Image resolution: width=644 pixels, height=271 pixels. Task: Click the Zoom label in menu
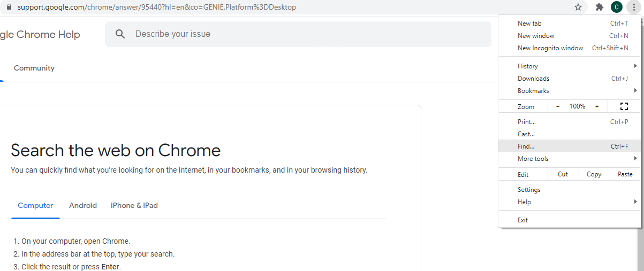coord(526,107)
